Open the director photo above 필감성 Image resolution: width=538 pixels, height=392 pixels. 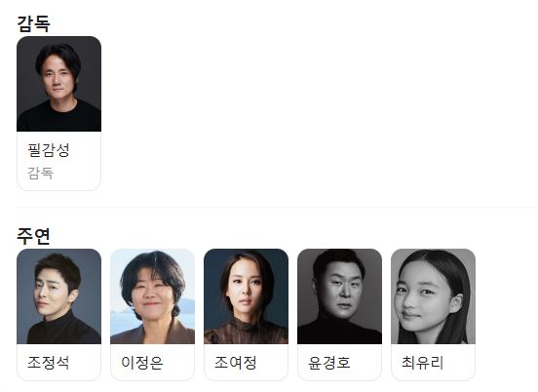(59, 84)
